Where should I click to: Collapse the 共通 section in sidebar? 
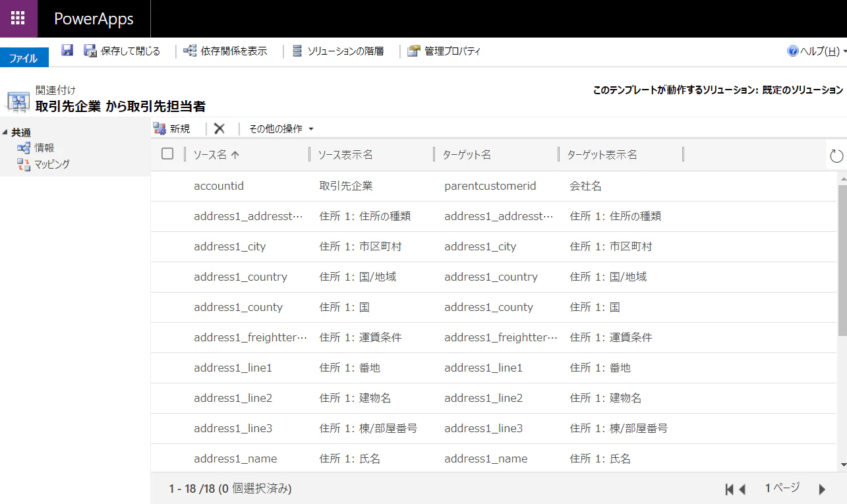(x=6, y=133)
